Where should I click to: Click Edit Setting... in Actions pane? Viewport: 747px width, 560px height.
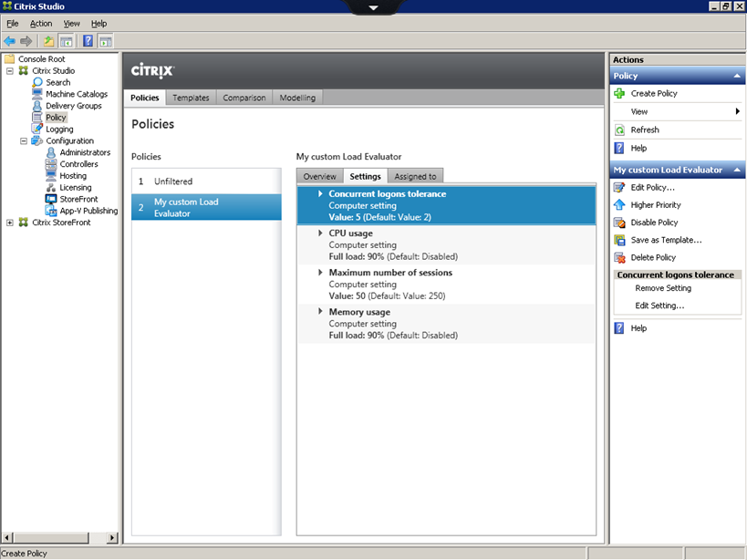point(659,306)
